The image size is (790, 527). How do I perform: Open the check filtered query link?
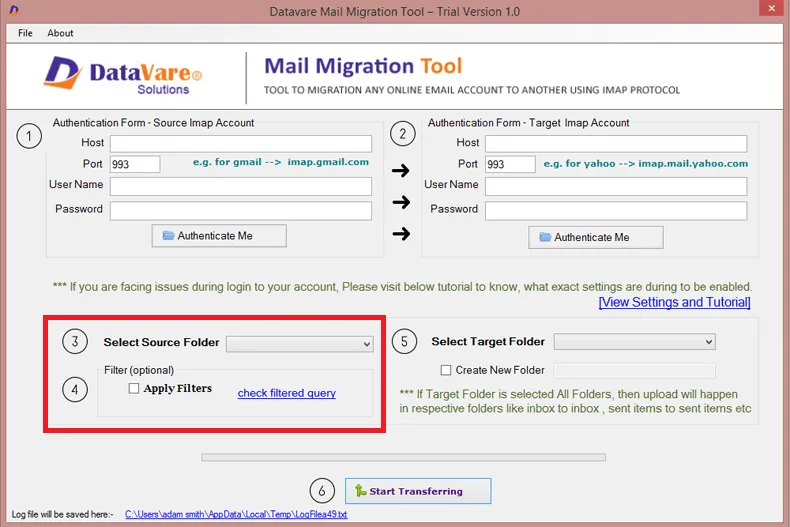[287, 393]
